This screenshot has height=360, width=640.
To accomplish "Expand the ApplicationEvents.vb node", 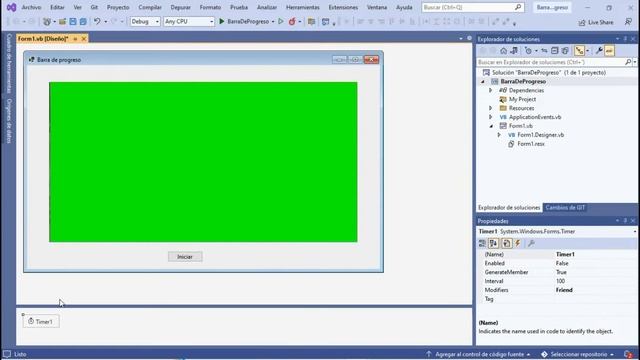I will (491, 117).
